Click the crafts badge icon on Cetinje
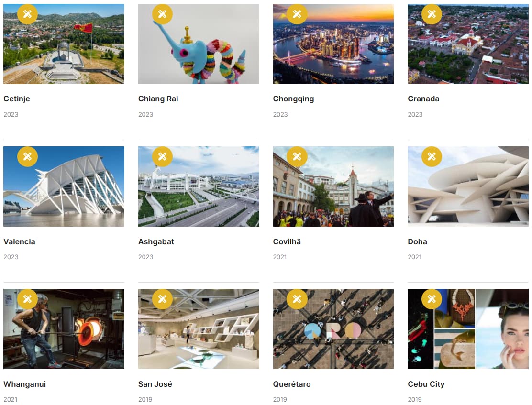The image size is (532, 405). click(27, 14)
